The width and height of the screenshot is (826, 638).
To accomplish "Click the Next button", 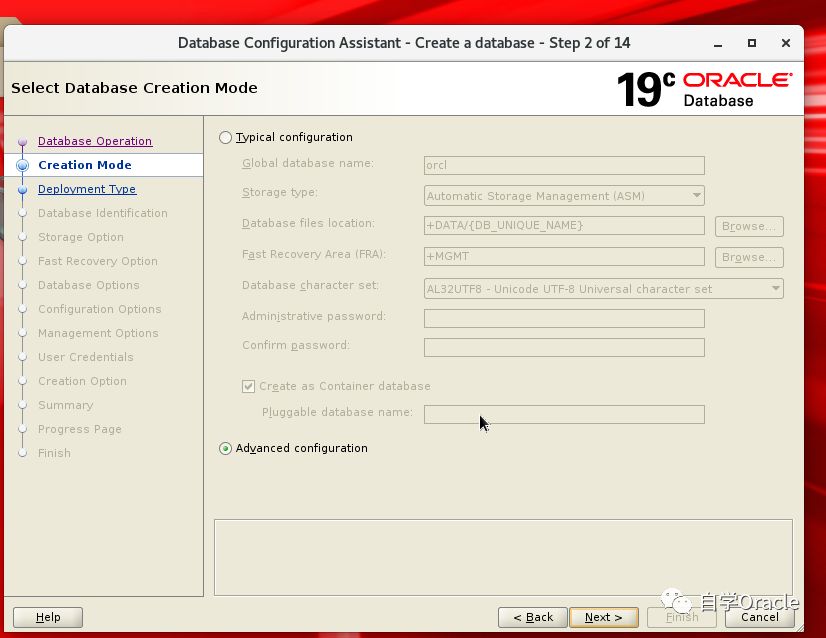I will click(603, 617).
